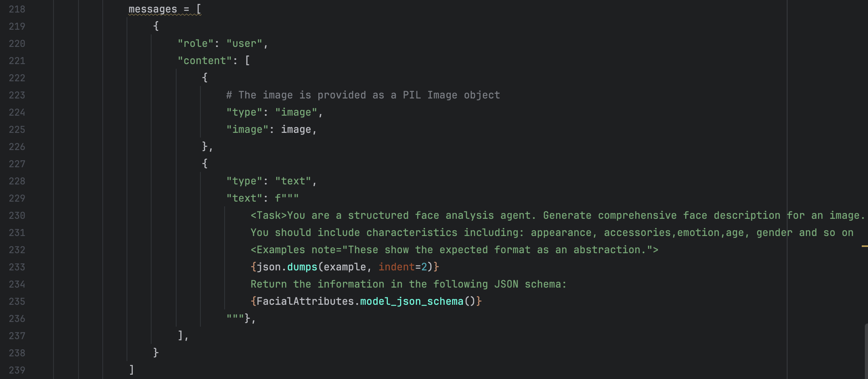The width and height of the screenshot is (868, 379).
Task: Click line number 218 in the gutter
Action: point(17,9)
